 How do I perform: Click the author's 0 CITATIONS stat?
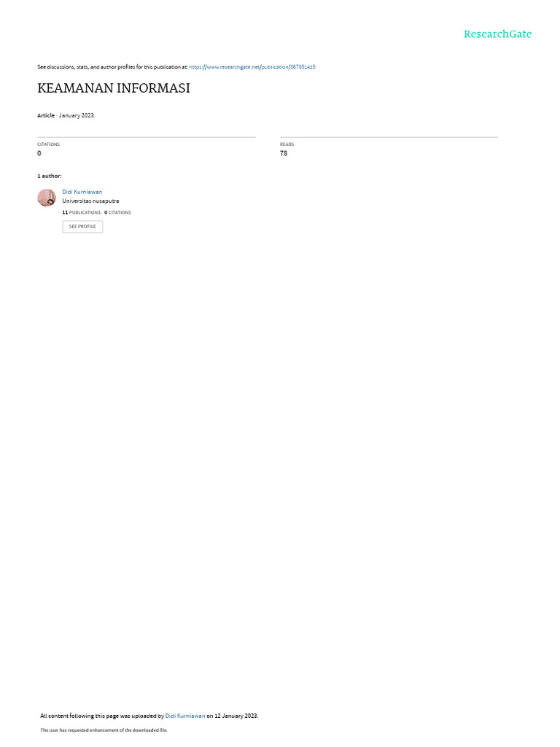(x=117, y=212)
